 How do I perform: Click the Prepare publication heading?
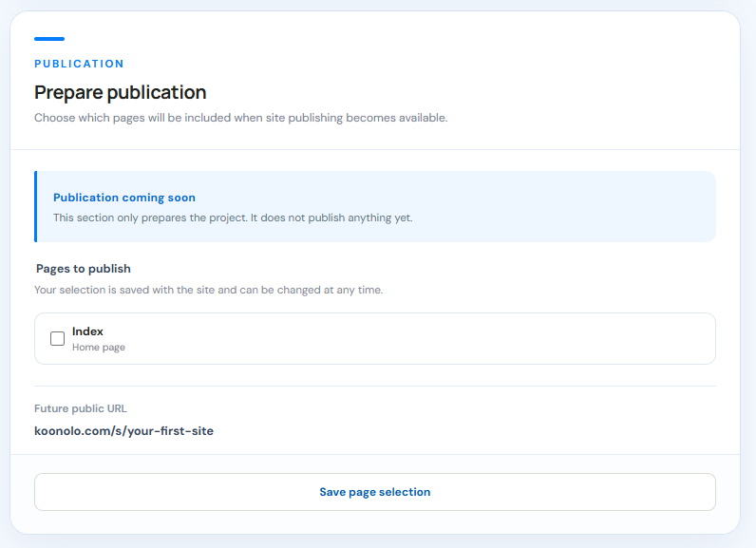pos(120,92)
